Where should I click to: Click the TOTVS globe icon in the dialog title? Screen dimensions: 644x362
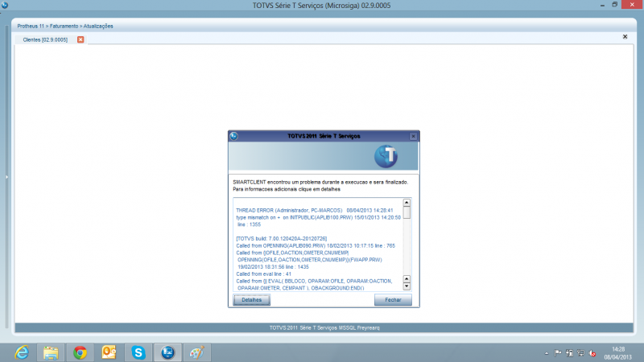coord(233,136)
